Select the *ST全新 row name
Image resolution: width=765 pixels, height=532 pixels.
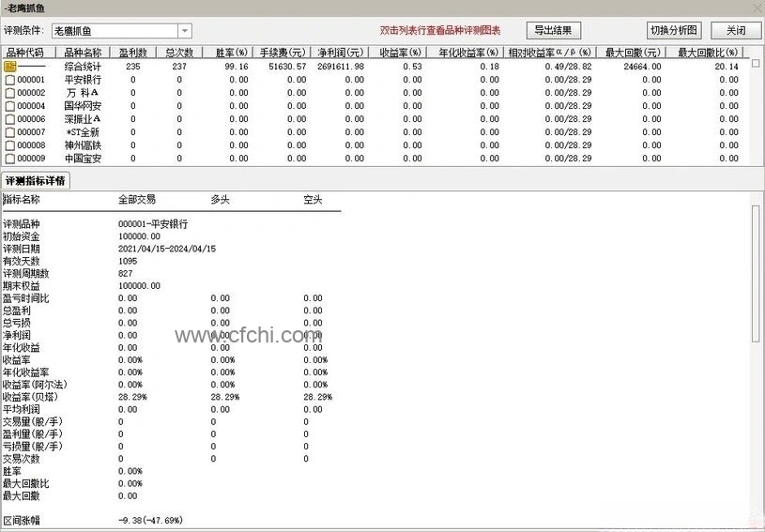click(83, 132)
